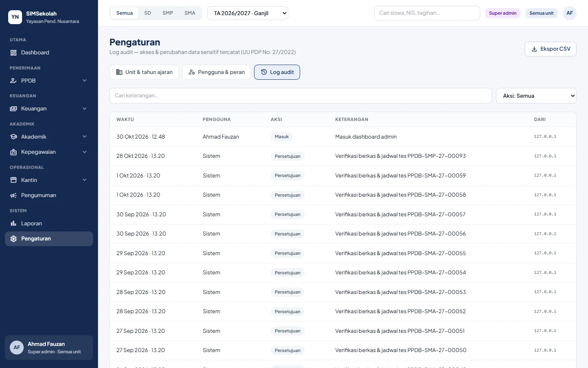Expand the Akademik sidebar chevron

point(85,137)
